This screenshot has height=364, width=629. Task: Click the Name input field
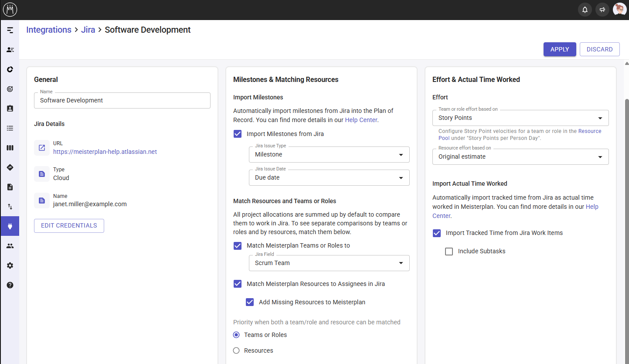click(122, 100)
